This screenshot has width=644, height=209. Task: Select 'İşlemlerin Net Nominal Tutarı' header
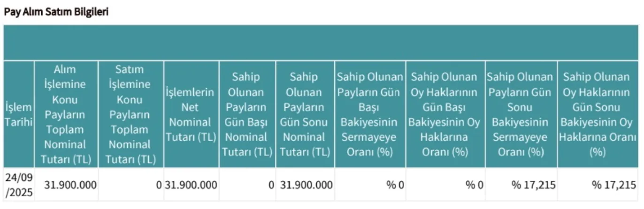tap(191, 114)
